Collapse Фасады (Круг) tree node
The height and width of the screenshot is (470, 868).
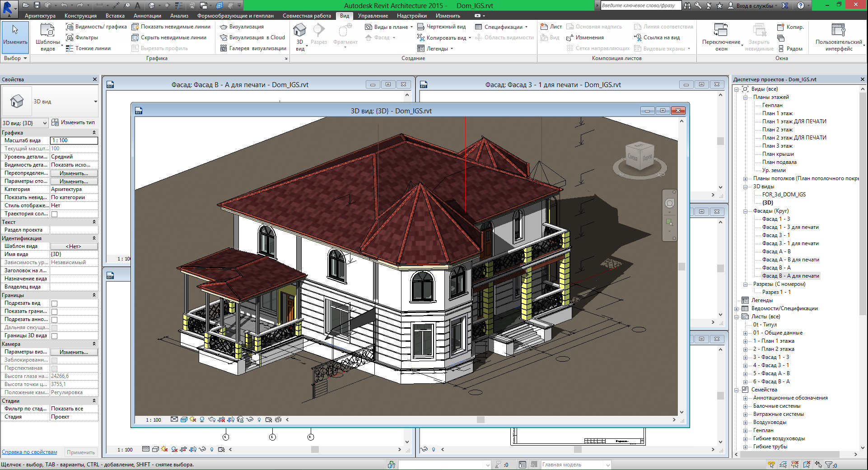pyautogui.click(x=745, y=211)
